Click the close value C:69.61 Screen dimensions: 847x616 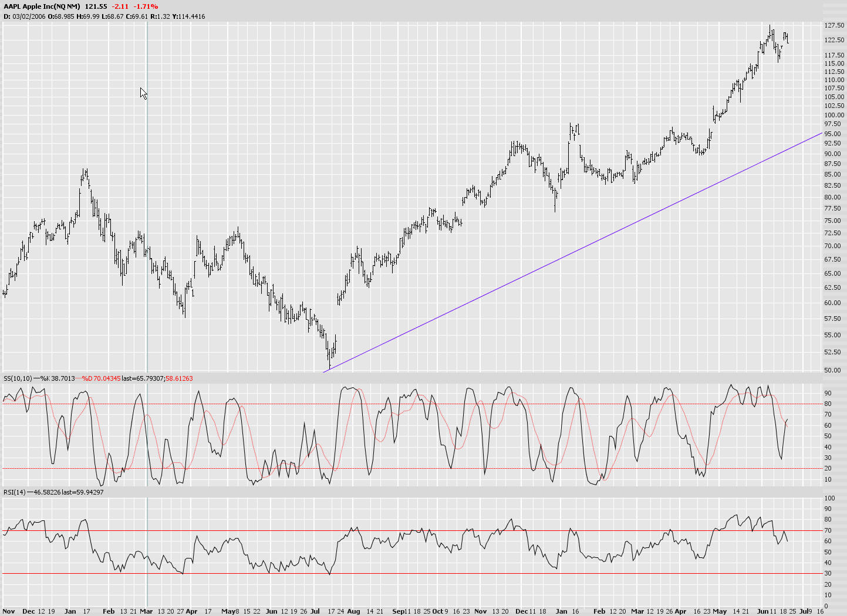tap(137, 16)
